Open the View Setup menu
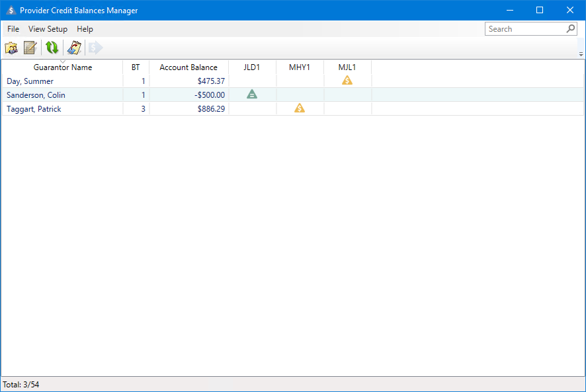 click(x=48, y=29)
